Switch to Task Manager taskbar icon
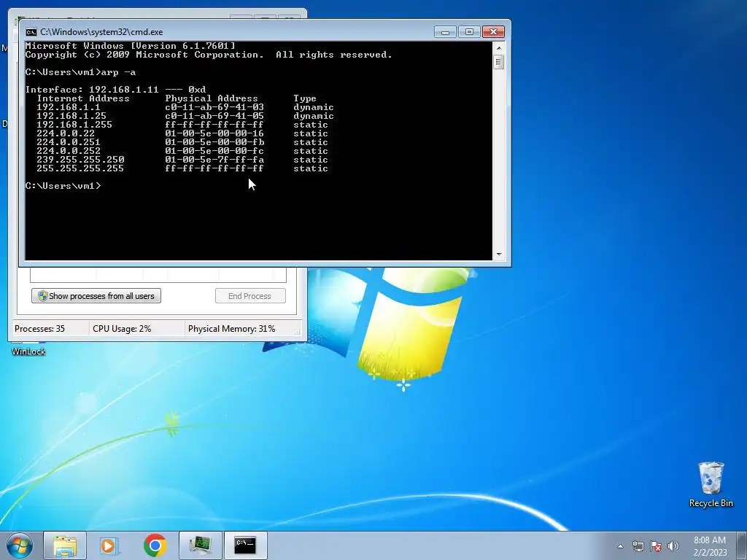This screenshot has height=560, width=747. [x=201, y=545]
